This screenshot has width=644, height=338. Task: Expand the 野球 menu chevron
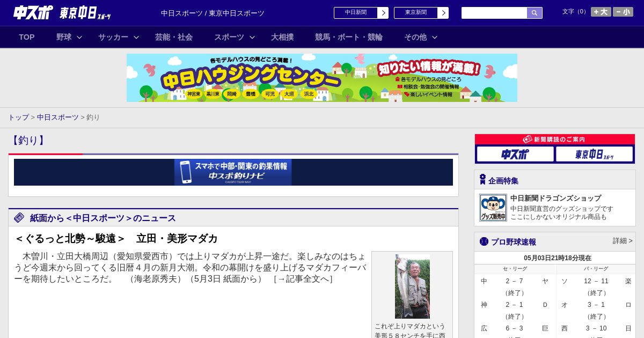(x=79, y=37)
